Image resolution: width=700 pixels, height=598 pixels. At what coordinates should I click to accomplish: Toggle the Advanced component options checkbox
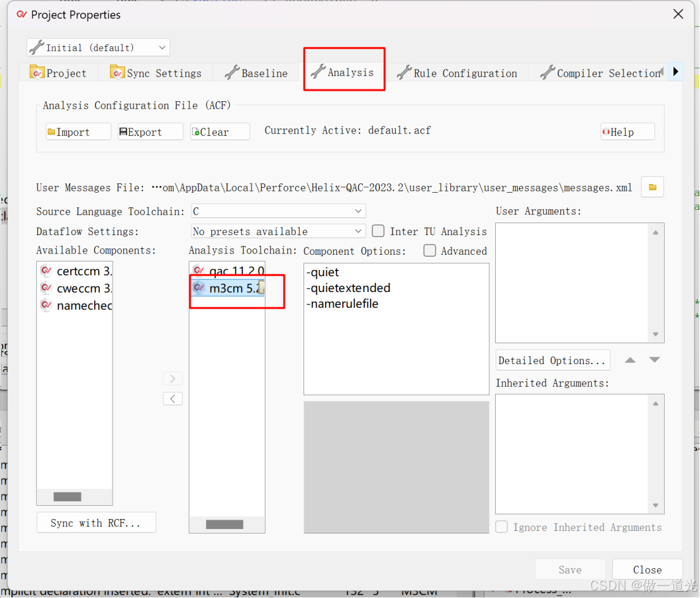(429, 251)
